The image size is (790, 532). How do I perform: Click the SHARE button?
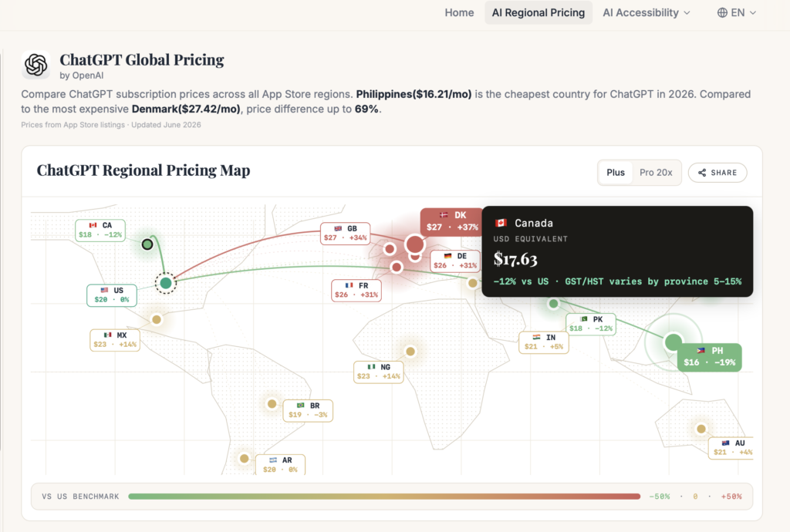[717, 173]
